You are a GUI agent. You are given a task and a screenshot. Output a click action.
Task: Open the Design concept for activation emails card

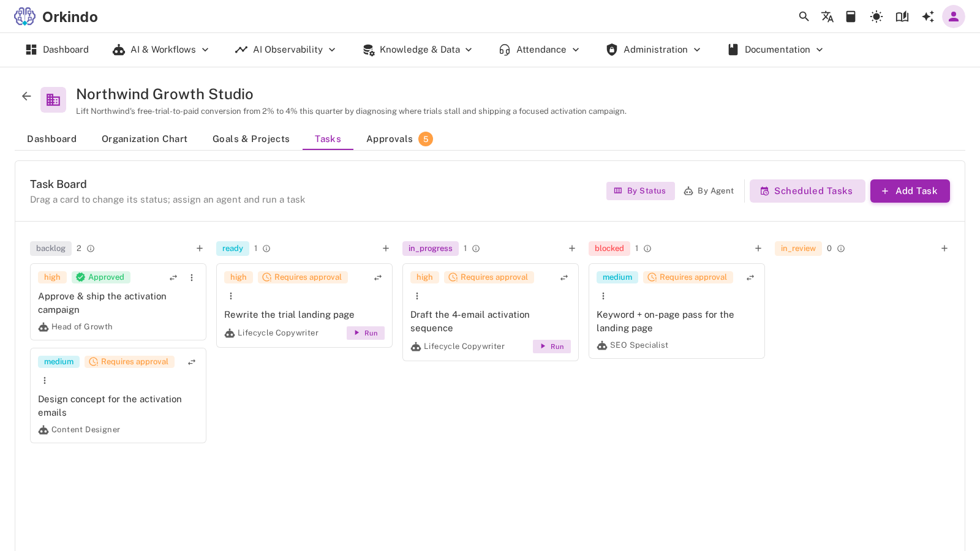(x=118, y=395)
